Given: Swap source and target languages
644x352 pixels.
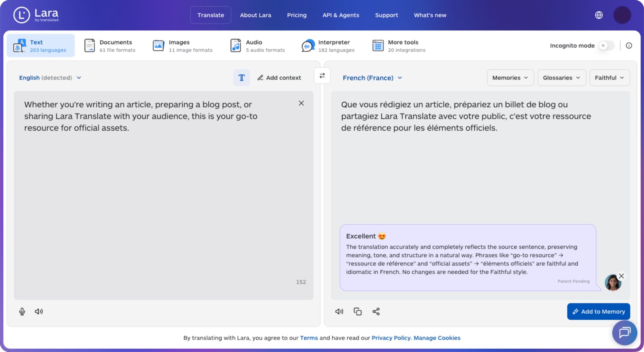Looking at the screenshot, I should (322, 75).
